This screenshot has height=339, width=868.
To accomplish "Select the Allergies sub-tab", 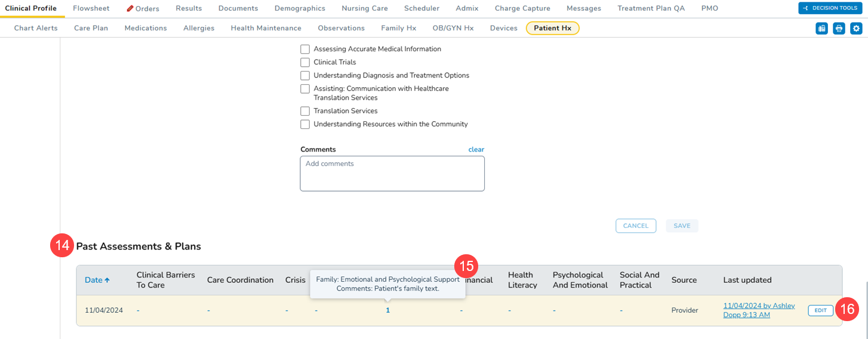I will [199, 28].
